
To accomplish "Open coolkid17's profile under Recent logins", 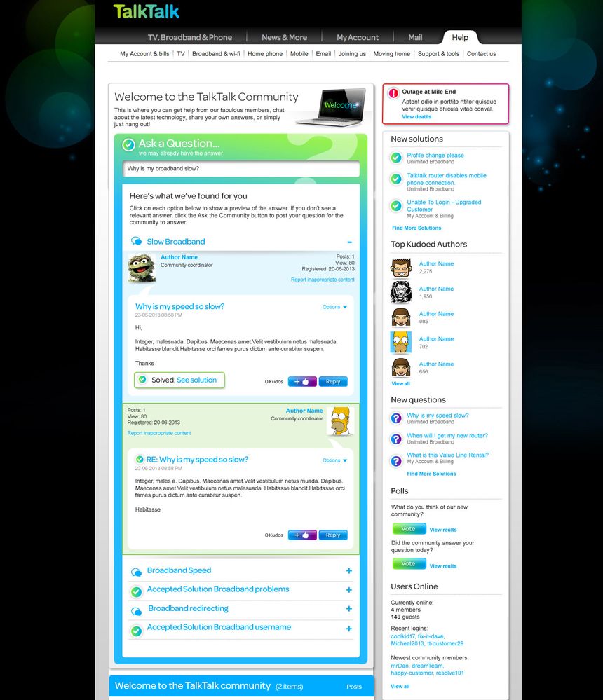I will [x=402, y=636].
